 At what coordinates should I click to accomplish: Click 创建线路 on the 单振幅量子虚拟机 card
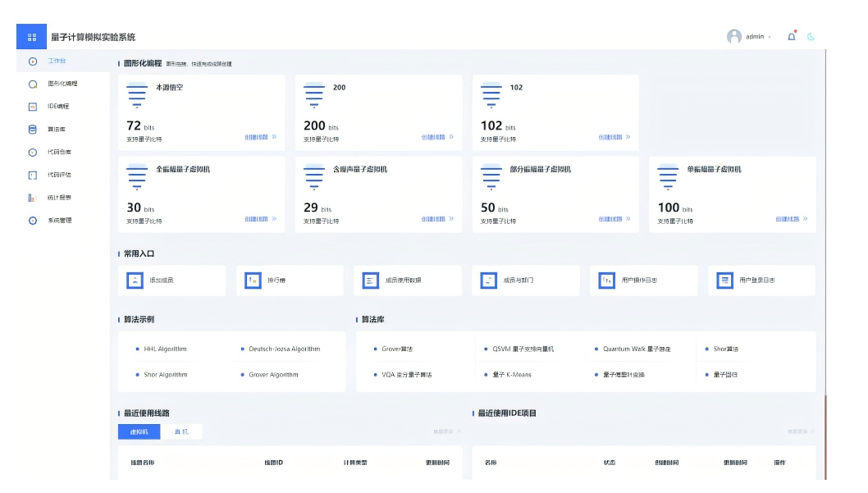[x=791, y=219]
